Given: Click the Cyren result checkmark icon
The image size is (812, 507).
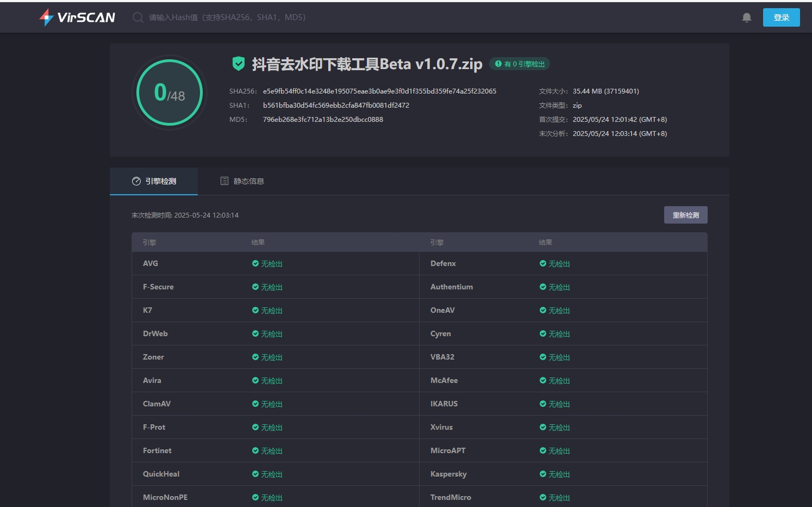Looking at the screenshot, I should pyautogui.click(x=543, y=333).
